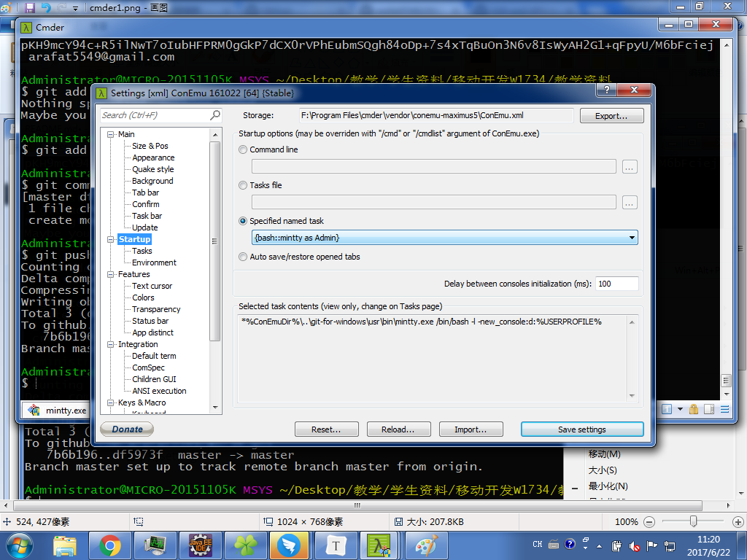Screen dimensions: 747x560
Task: Collapse the Features tree node
Action: click(x=111, y=274)
